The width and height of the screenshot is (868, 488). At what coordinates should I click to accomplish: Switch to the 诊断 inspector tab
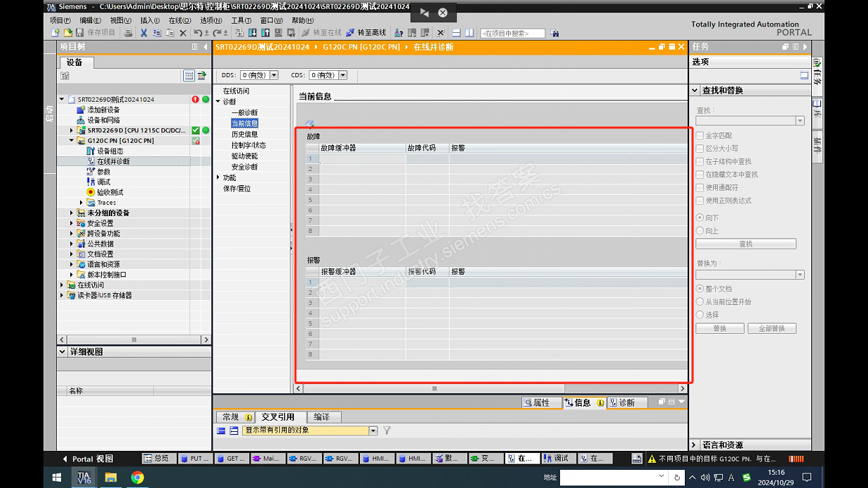pyautogui.click(x=627, y=403)
